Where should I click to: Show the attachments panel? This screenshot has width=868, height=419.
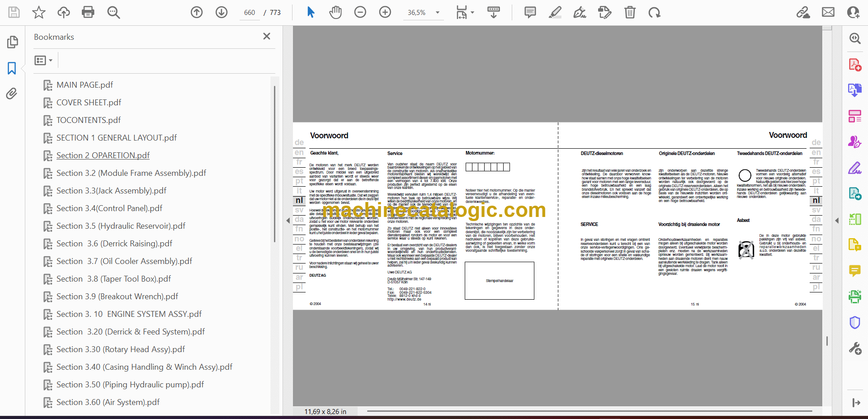(12, 94)
